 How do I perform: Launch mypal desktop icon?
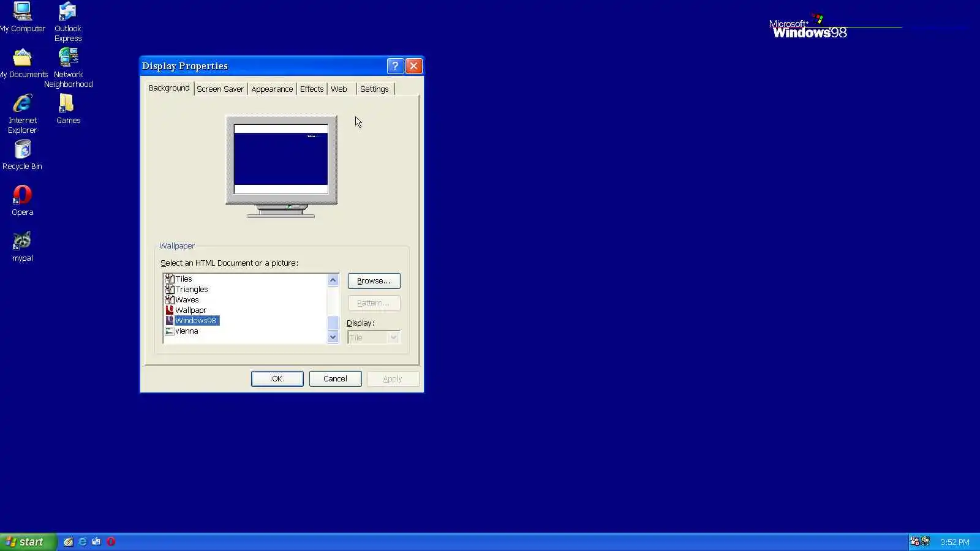(x=23, y=247)
